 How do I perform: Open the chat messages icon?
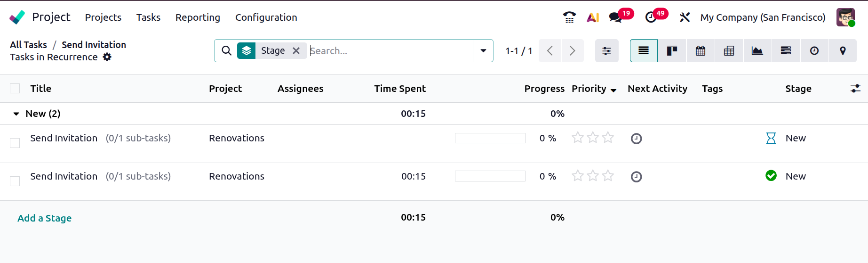pos(615,17)
